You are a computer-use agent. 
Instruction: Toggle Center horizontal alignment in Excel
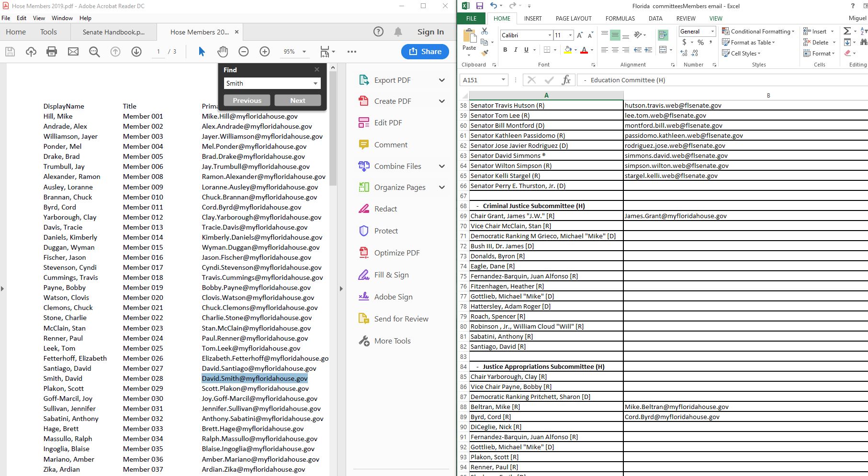(615, 50)
